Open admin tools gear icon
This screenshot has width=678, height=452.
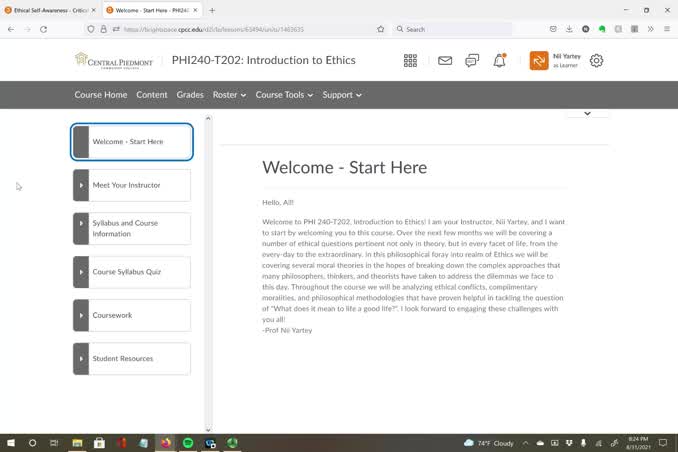click(597, 61)
